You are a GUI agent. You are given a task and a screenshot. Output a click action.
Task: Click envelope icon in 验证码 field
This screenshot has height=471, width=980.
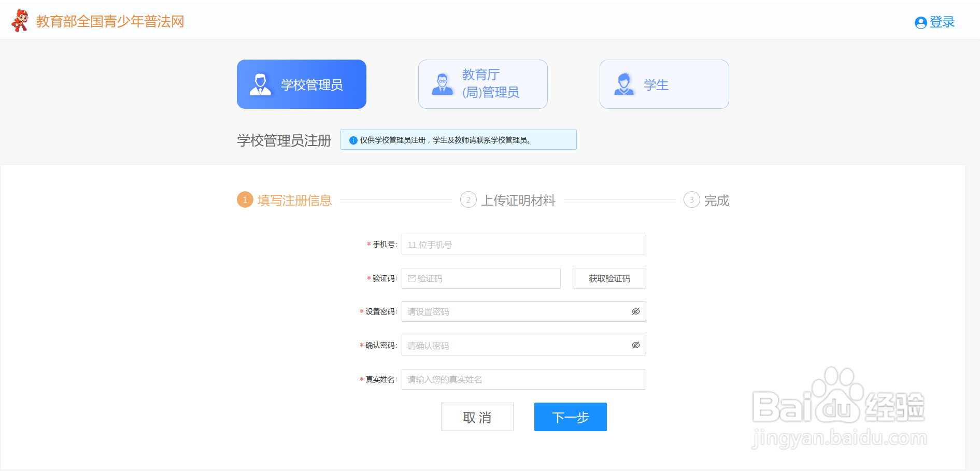click(x=412, y=278)
